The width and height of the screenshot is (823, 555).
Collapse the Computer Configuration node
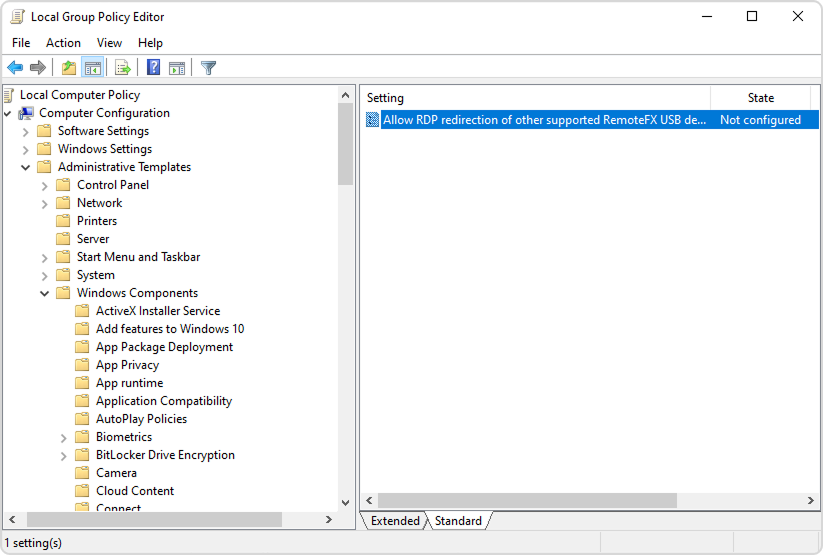click(x=7, y=113)
